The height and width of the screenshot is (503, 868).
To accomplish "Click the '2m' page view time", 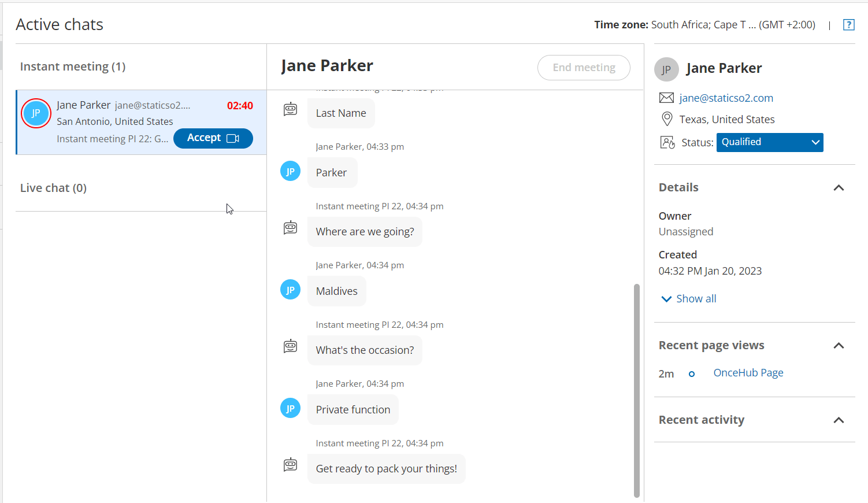I will tap(666, 374).
